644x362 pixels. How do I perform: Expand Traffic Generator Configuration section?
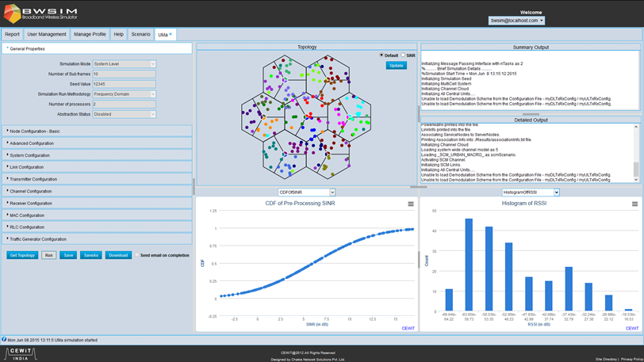pyautogui.click(x=97, y=239)
